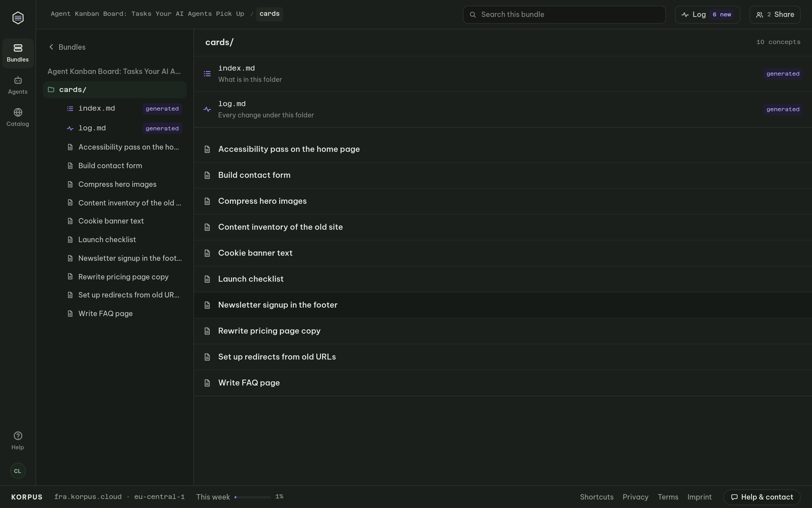This screenshot has width=812, height=508.
Task: Click the Share button
Action: pos(775,15)
